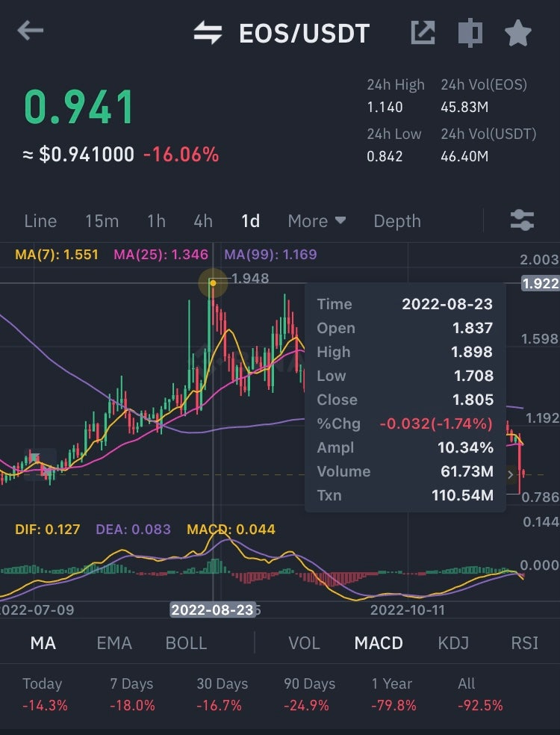Image resolution: width=560 pixels, height=735 pixels.
Task: Tap the small arrow beside latest candle
Action: point(510,475)
